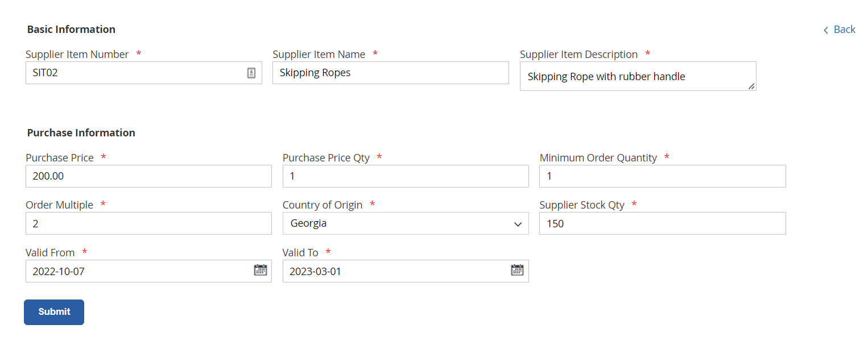Focus the Supplier Item Name field
This screenshot has width=868, height=337.
(390, 73)
